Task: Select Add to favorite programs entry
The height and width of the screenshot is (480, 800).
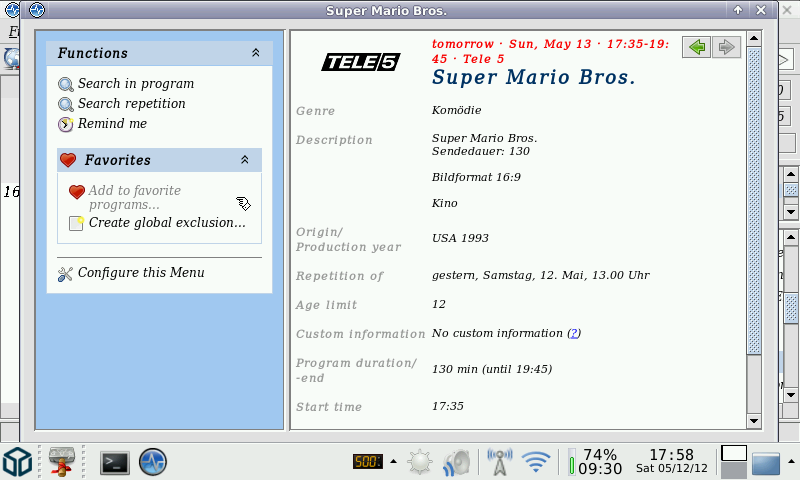Action: 134,197
